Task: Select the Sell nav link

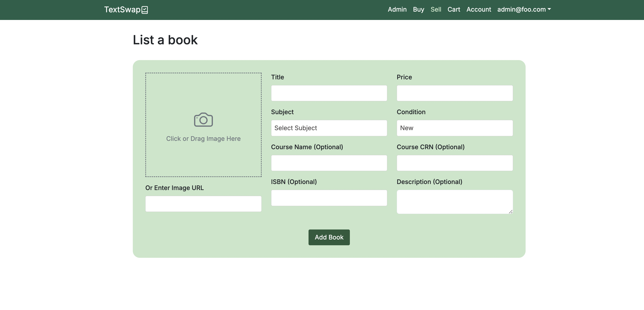Action: coord(436,10)
